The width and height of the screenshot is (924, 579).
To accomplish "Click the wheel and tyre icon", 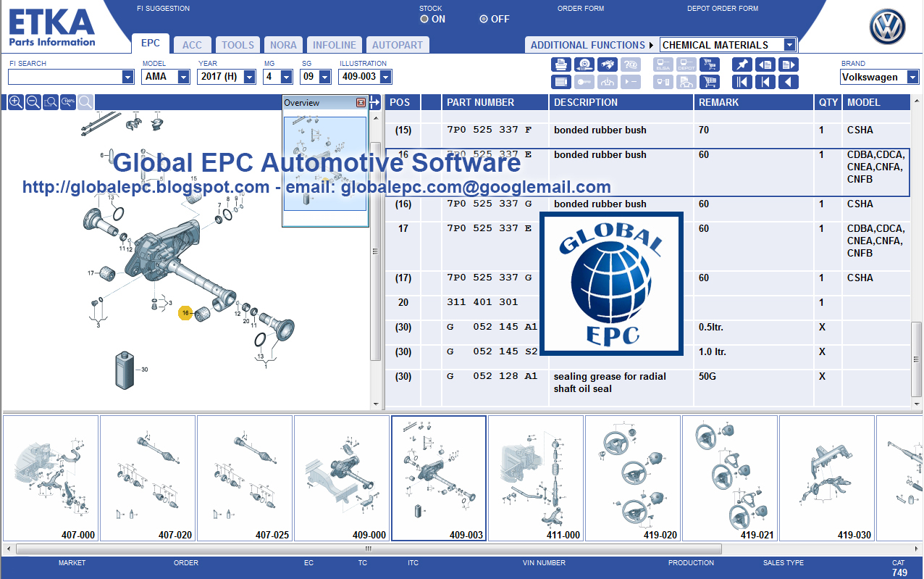I will pyautogui.click(x=584, y=64).
